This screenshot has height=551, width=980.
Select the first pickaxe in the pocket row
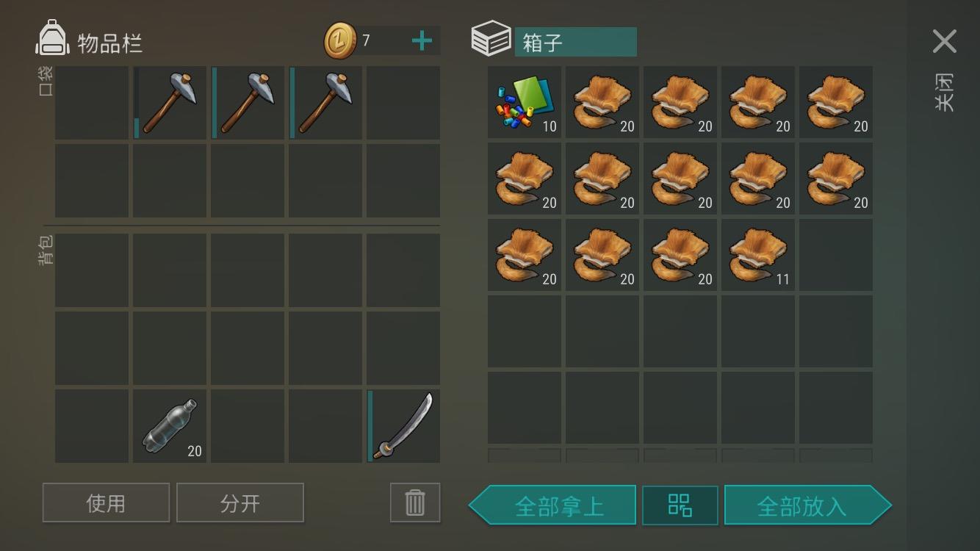170,103
